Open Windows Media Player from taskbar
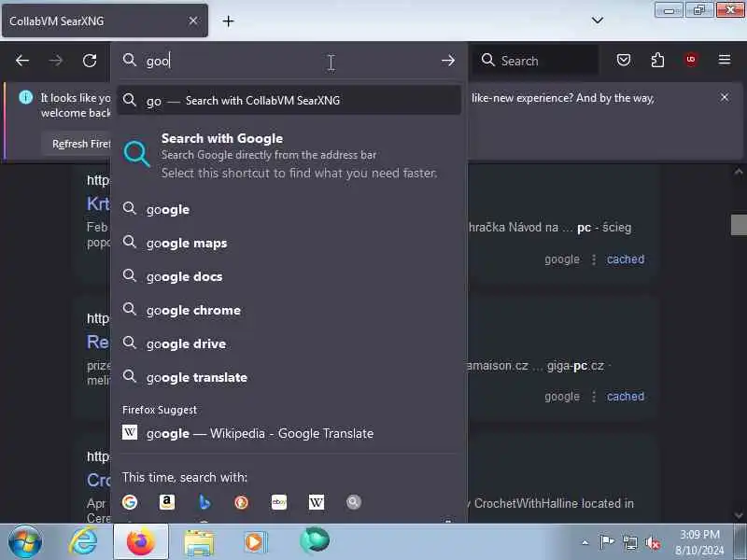The width and height of the screenshot is (747, 560). [x=256, y=542]
